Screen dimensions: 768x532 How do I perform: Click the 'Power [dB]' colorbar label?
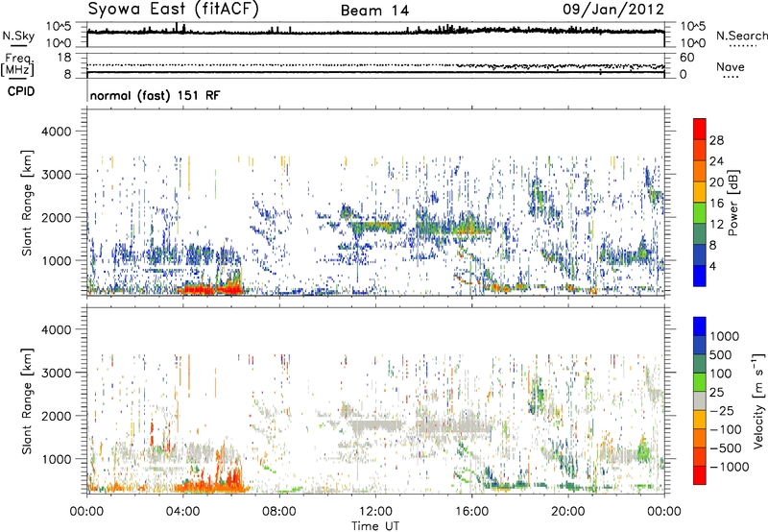click(732, 203)
